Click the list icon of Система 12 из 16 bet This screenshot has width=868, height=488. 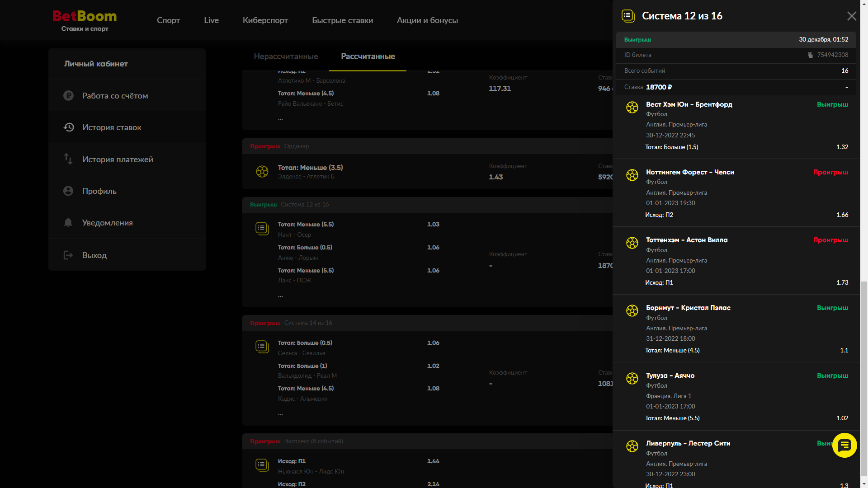[x=262, y=229]
